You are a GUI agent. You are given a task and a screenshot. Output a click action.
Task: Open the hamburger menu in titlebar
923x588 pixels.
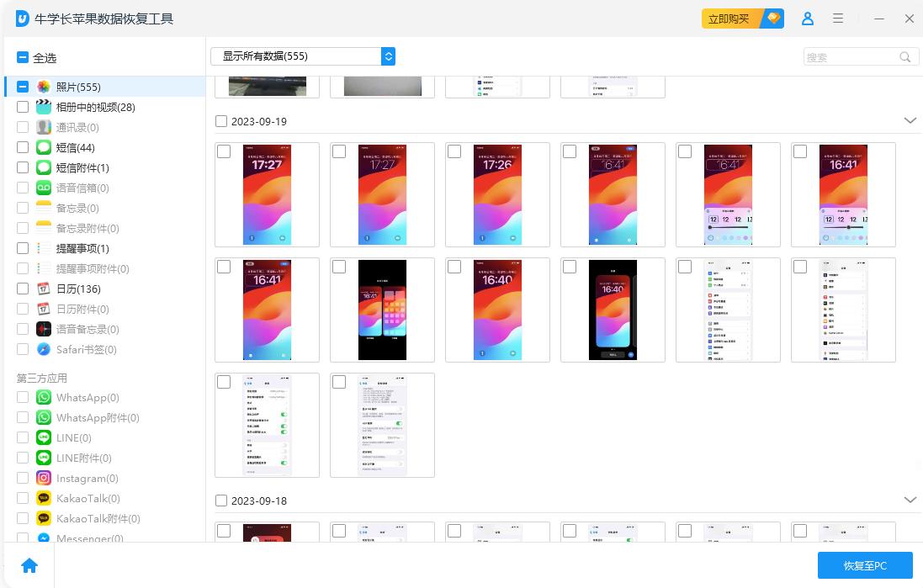(x=837, y=18)
